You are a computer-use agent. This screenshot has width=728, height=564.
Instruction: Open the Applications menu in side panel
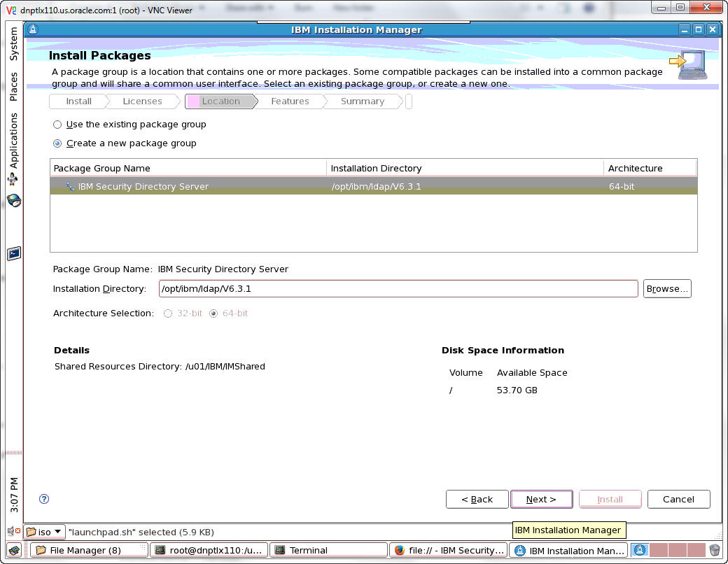[x=14, y=141]
